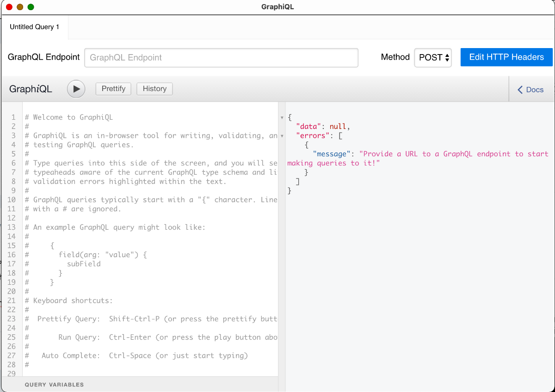The image size is (555, 392).
Task: Click the Prettify Query shortcut line
Action: (x=151, y=319)
